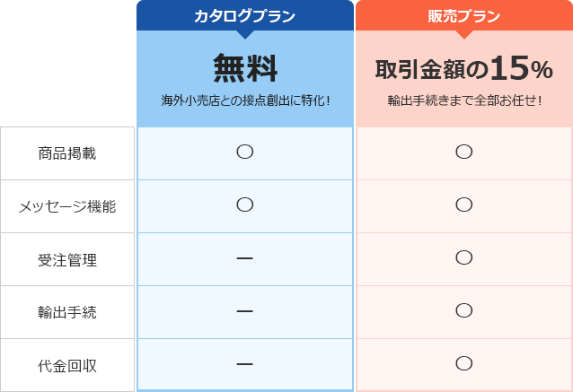Click dash icon for 受注管理 in catalog plan
The image size is (573, 392).
(x=245, y=258)
